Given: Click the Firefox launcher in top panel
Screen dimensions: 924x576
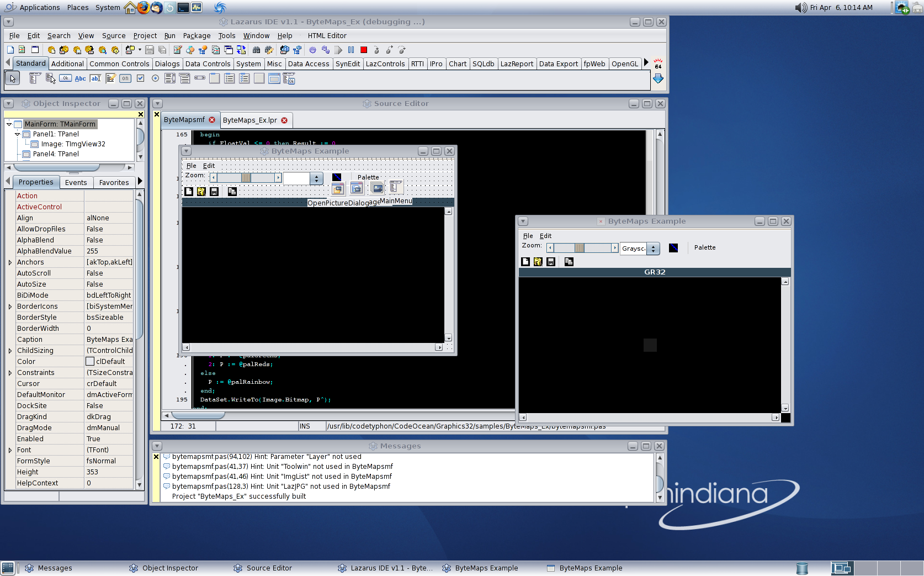Looking at the screenshot, I should coord(144,8).
